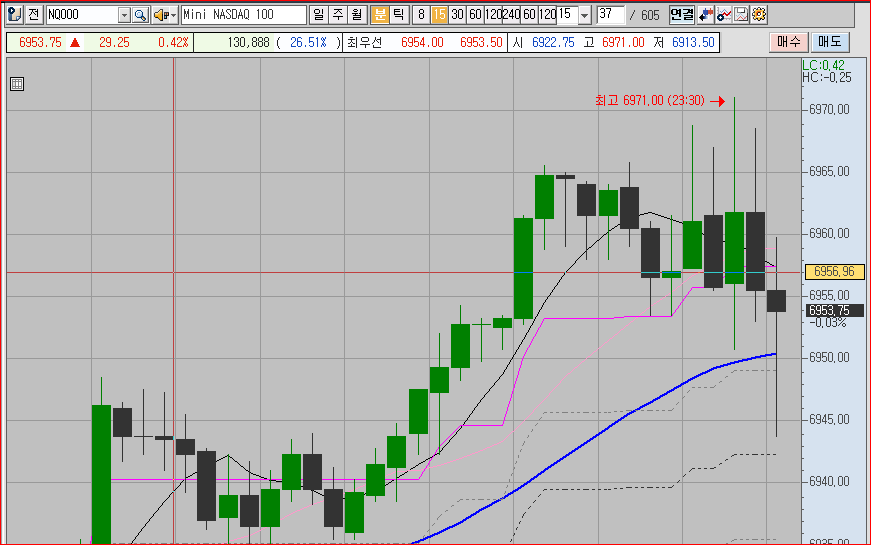Click the LC:0.42 label on price axis
Screen dimensions: 871x545
pos(823,65)
